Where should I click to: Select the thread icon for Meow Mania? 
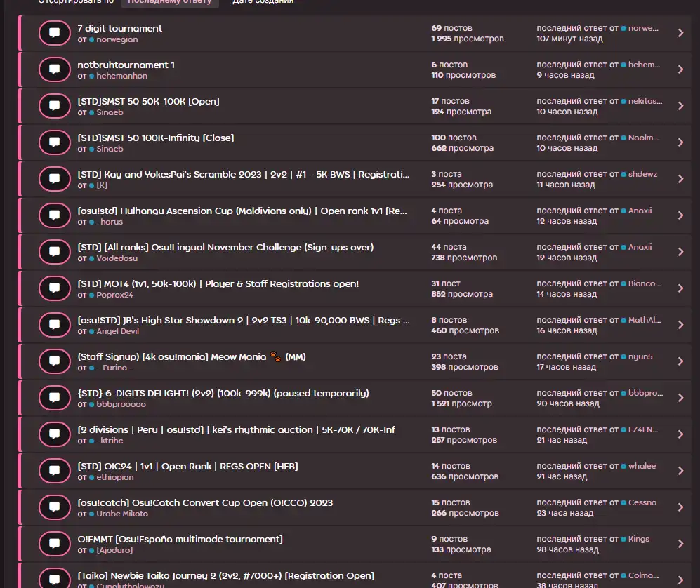(55, 361)
